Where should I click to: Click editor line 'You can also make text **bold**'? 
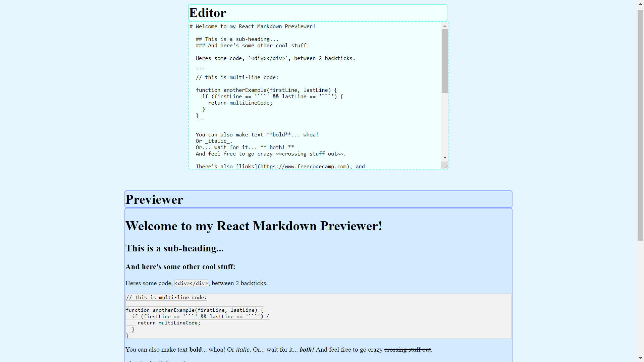257,135
